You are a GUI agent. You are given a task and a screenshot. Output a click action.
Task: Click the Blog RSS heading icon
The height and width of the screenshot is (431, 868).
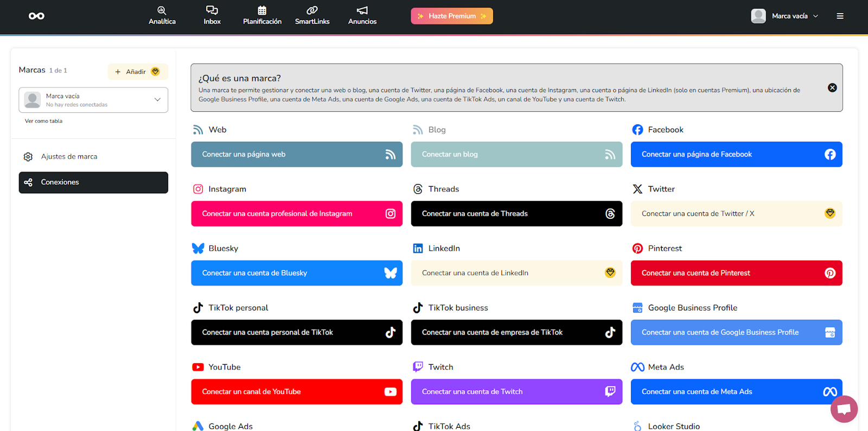point(418,130)
